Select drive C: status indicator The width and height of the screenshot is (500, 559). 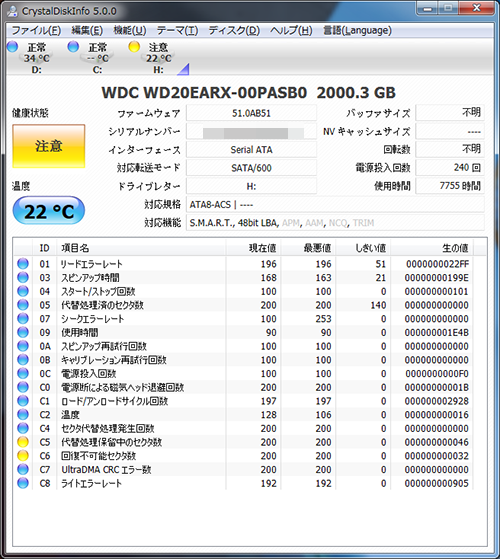pyautogui.click(x=91, y=57)
